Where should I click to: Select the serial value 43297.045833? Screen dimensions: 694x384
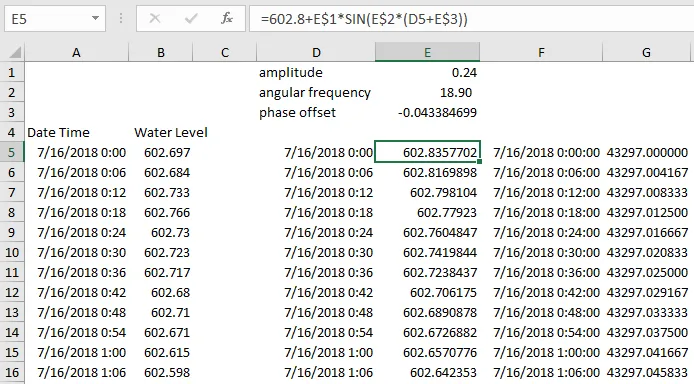[646, 372]
